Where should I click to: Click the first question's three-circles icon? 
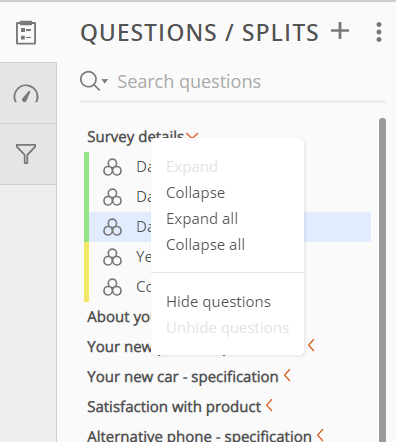[x=113, y=167]
